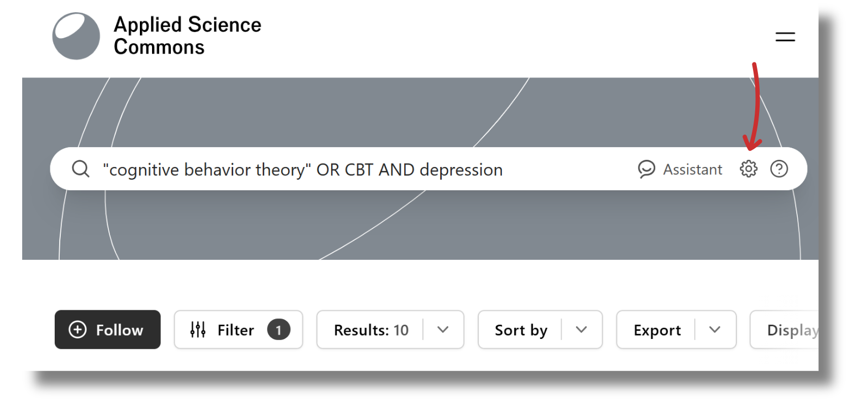Click the Assistant text label in search bar

coord(692,169)
